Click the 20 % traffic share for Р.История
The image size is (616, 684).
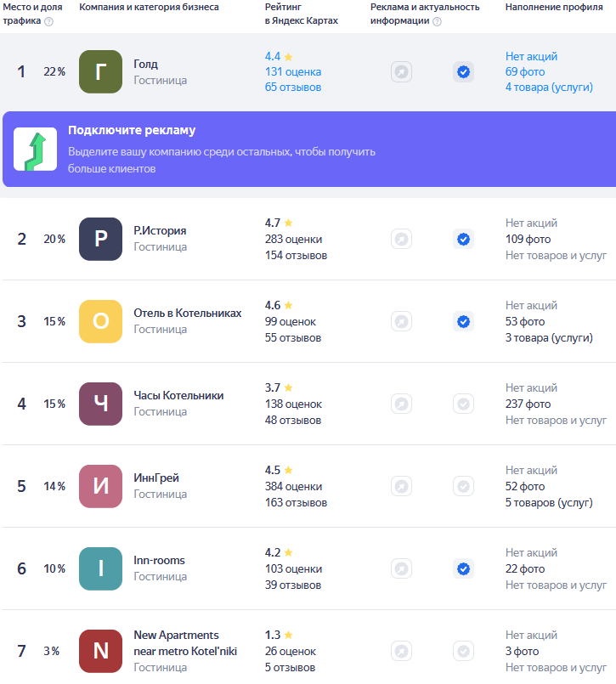point(54,240)
